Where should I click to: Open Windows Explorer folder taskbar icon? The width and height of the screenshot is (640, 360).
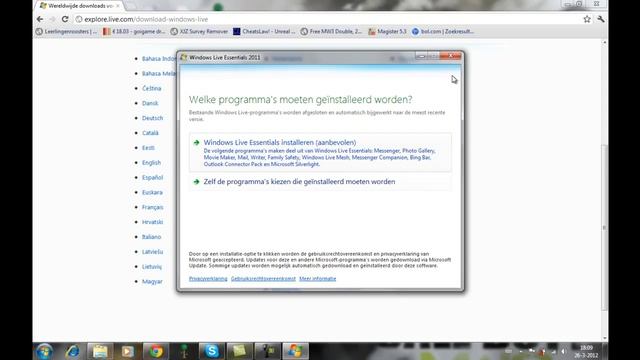[x=100, y=351]
